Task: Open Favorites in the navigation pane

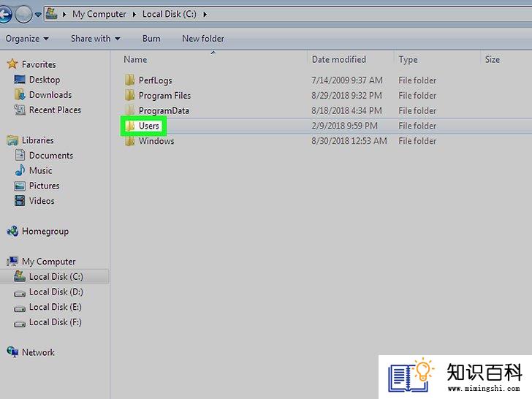Action: [39, 64]
